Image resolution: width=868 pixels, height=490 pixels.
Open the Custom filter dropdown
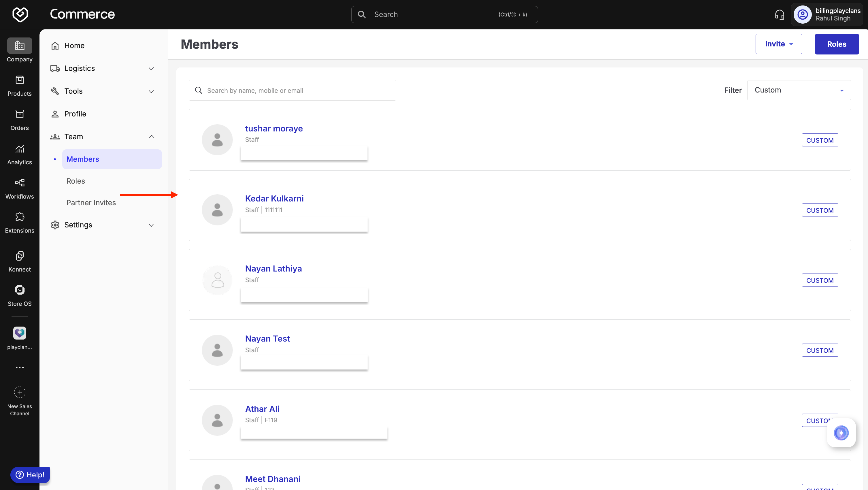[x=799, y=90]
